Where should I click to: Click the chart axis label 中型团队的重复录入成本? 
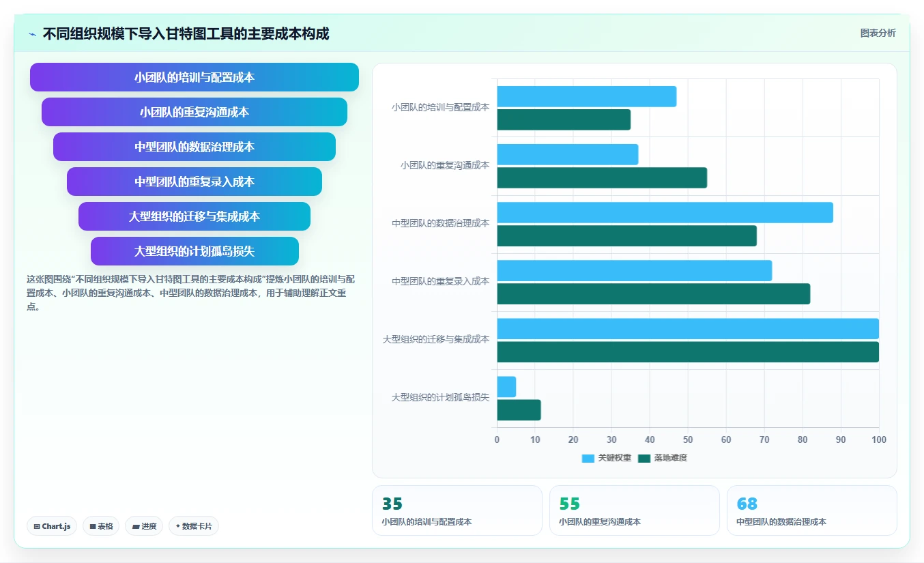tap(440, 281)
